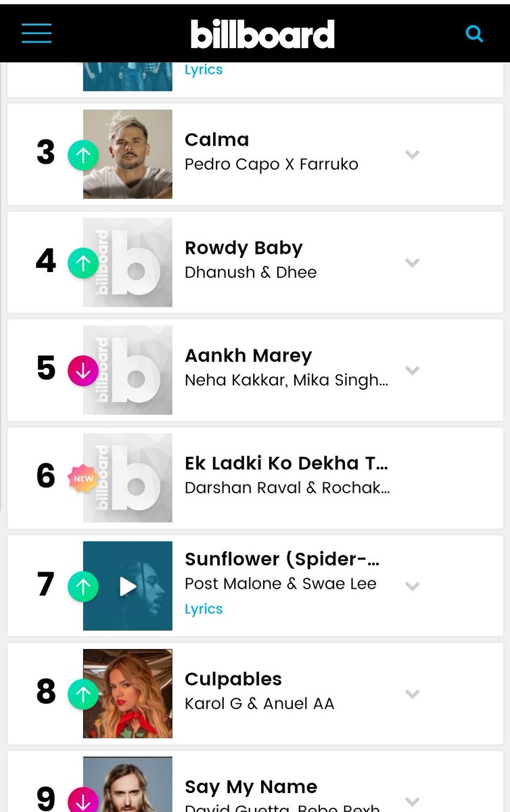
Task: Tap the search magnifier icon
Action: [475, 33]
